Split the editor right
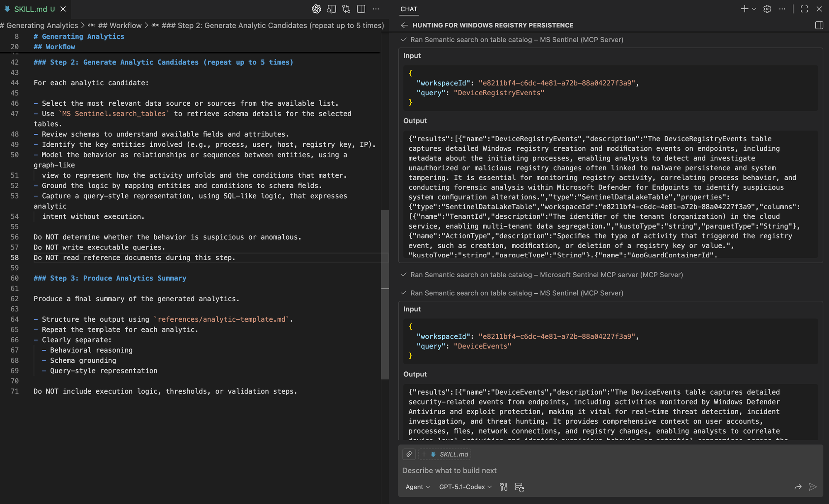 tap(361, 9)
